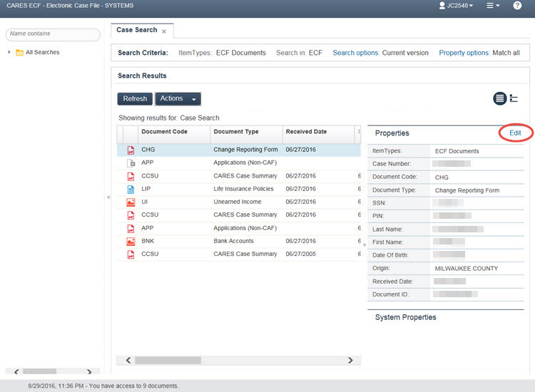
Task: Click the BNK Bank Accounts image icon
Action: pos(131,242)
